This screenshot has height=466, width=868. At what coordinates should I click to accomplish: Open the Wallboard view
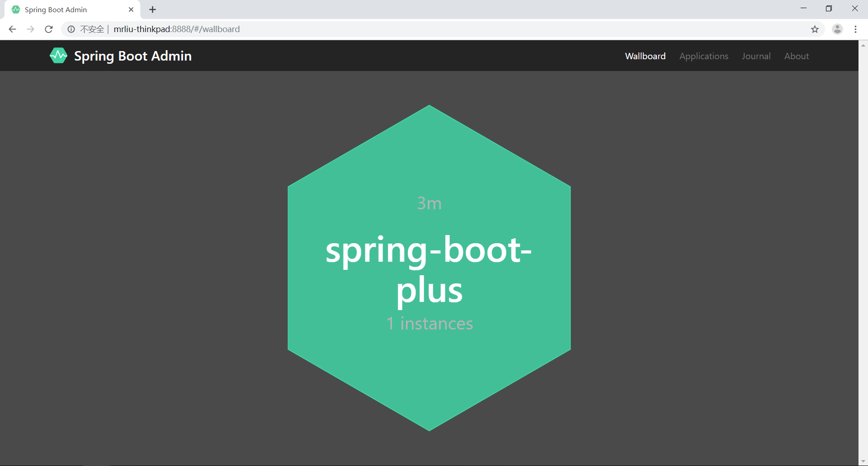click(x=645, y=56)
